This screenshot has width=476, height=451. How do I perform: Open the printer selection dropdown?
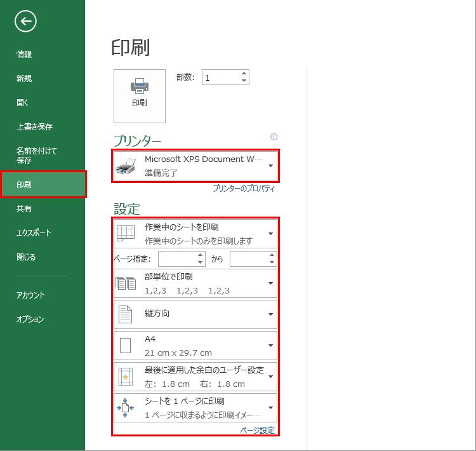pyautogui.click(x=270, y=166)
